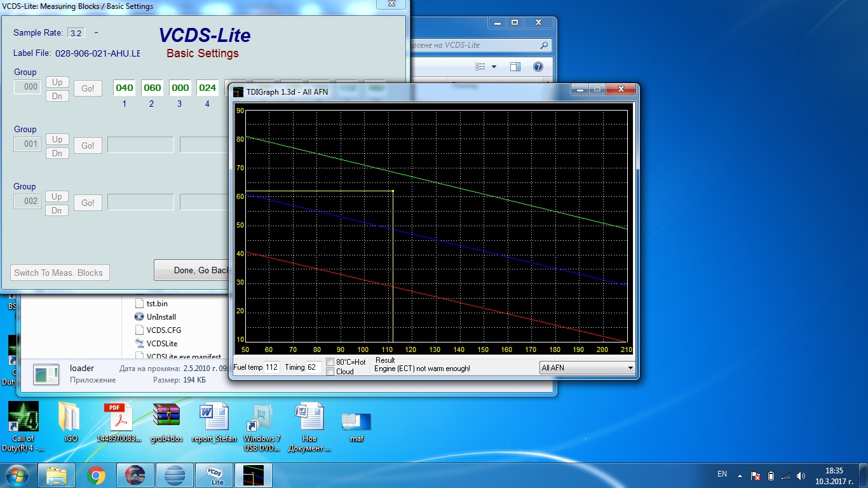Click Switch To Meas. Blocks button
868x488 pixels.
coord(60,273)
